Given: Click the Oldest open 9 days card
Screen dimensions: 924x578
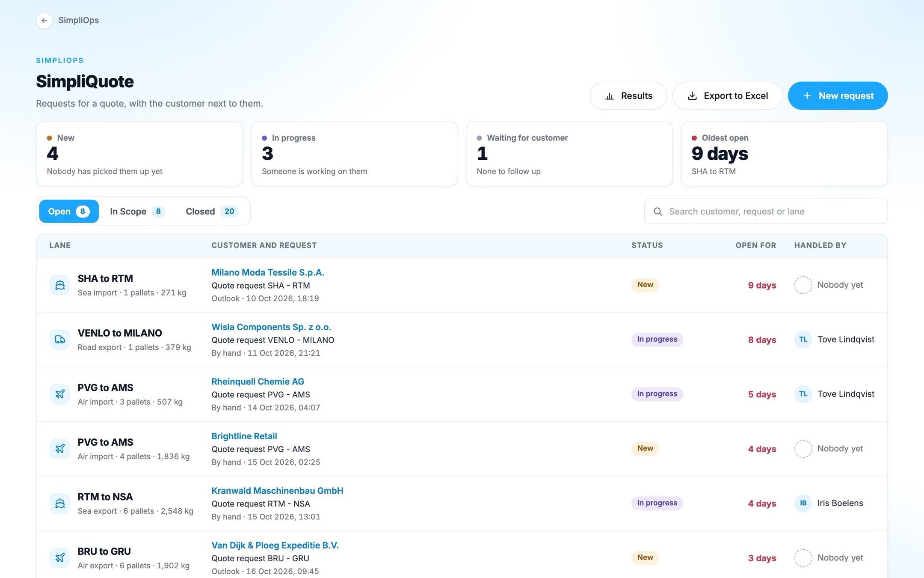Looking at the screenshot, I should point(784,154).
